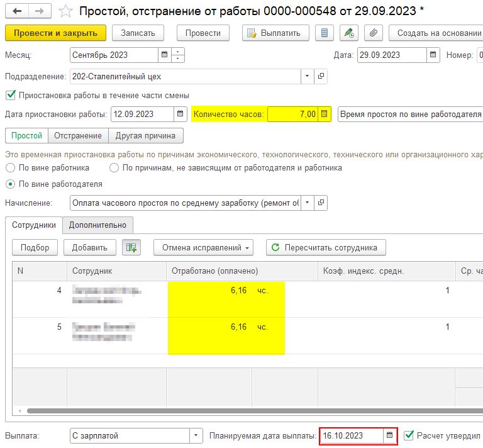Screen dimensions: 483x448
Task: Open the Дополнительно tab
Action: coord(97,225)
